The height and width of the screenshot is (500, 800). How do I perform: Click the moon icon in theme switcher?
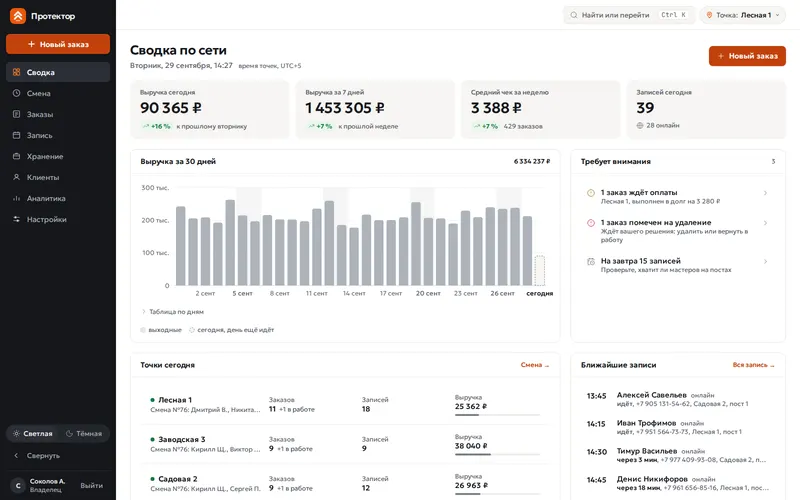pyautogui.click(x=69, y=433)
